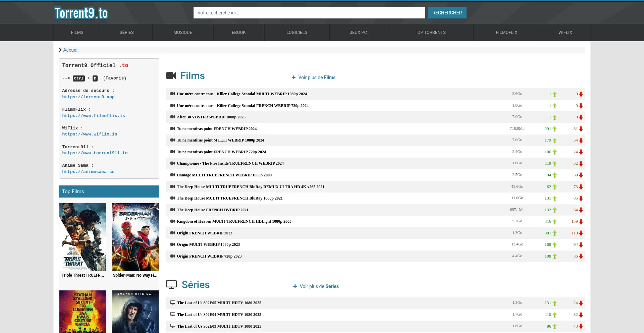Open Une mère contre tous FRENCH WEBRIP 720p torrent
The width and height of the screenshot is (644, 333).
243,106
